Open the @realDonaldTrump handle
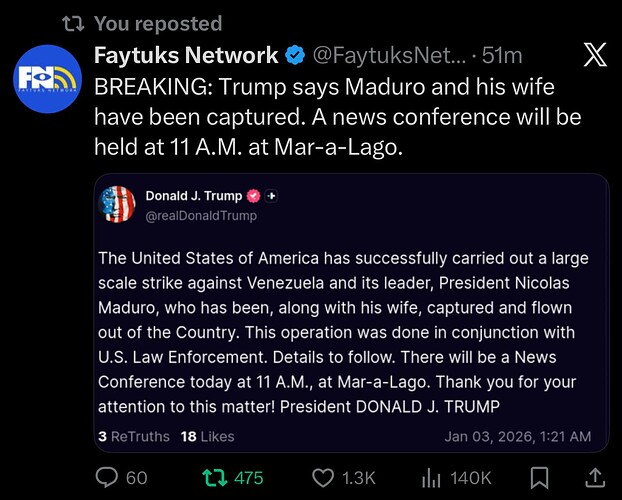This screenshot has width=622, height=500. (201, 215)
